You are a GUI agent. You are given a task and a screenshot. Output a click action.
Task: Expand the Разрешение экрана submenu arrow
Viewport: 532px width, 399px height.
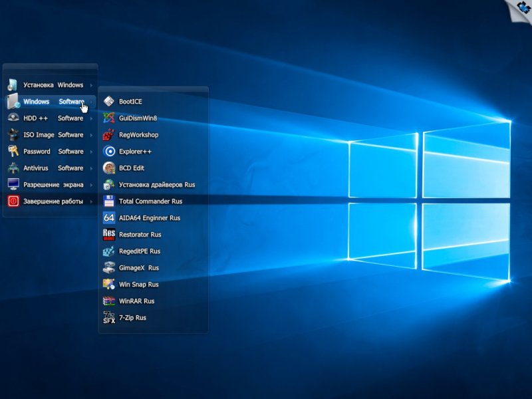point(91,185)
